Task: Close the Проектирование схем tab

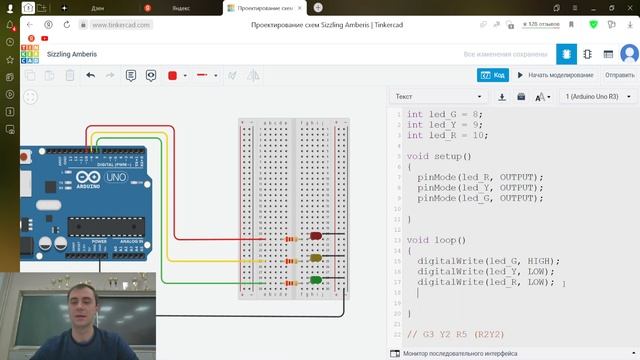Action: [x=300, y=8]
